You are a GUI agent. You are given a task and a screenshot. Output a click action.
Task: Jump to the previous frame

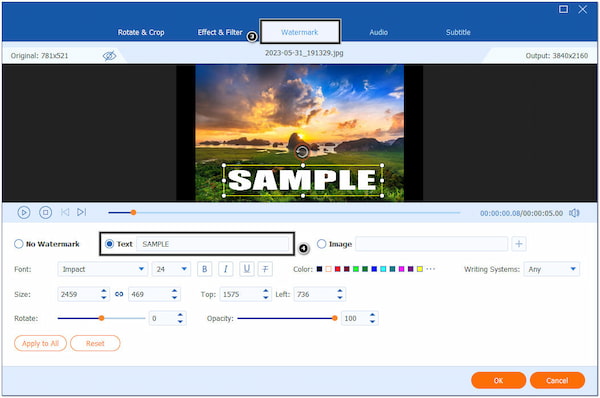click(65, 212)
